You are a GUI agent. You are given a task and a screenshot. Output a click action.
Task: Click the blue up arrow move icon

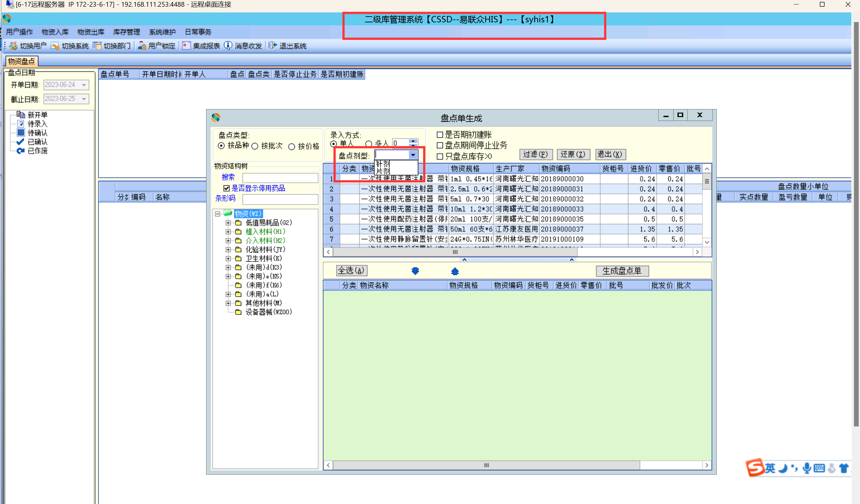[454, 271]
